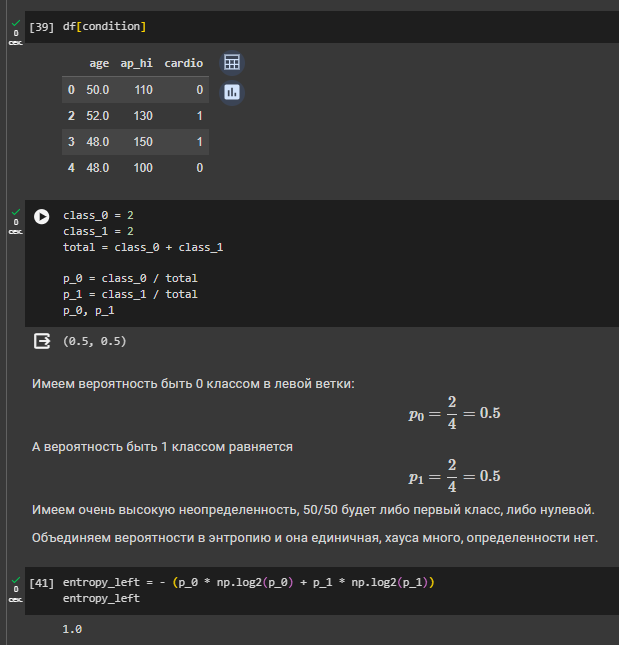Click code line class_1 = 2
The width and height of the screenshot is (619, 645).
(98, 232)
